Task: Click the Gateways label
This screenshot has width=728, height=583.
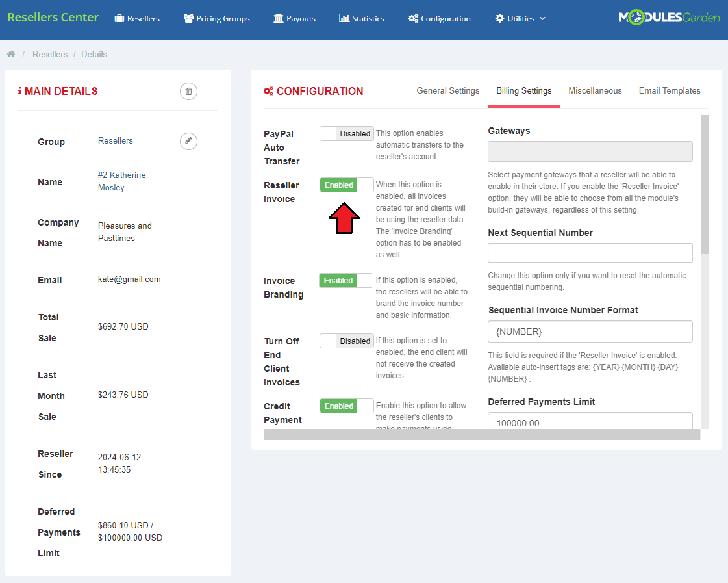Action: [x=509, y=131]
